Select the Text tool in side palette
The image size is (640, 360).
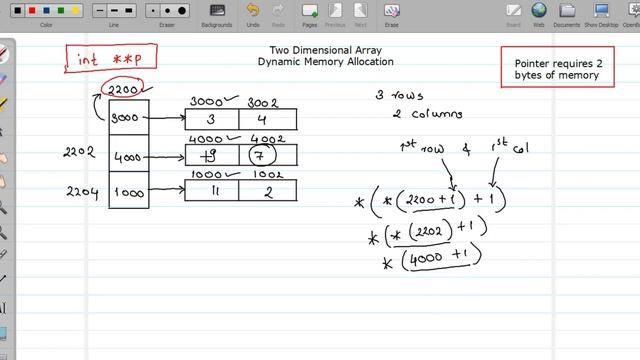coord(3,308)
